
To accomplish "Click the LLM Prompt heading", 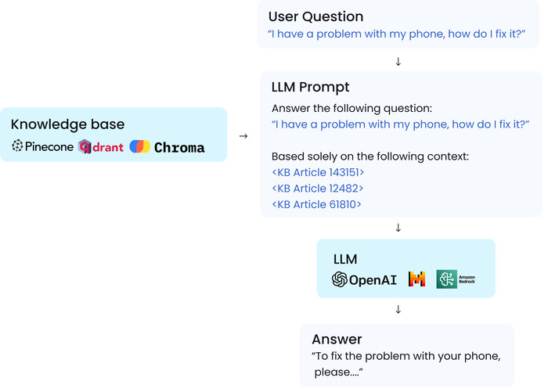I will tap(310, 87).
